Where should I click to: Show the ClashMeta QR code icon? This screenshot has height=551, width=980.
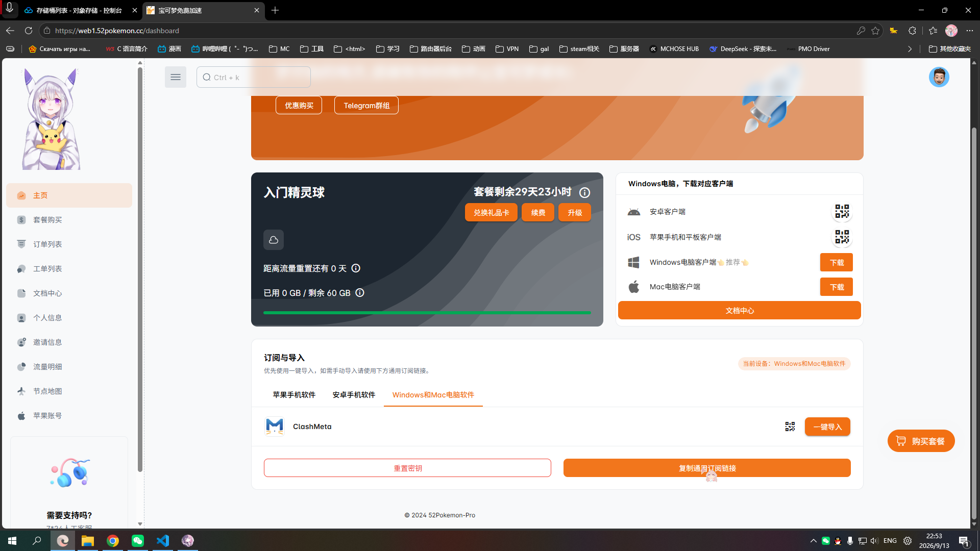click(x=790, y=427)
